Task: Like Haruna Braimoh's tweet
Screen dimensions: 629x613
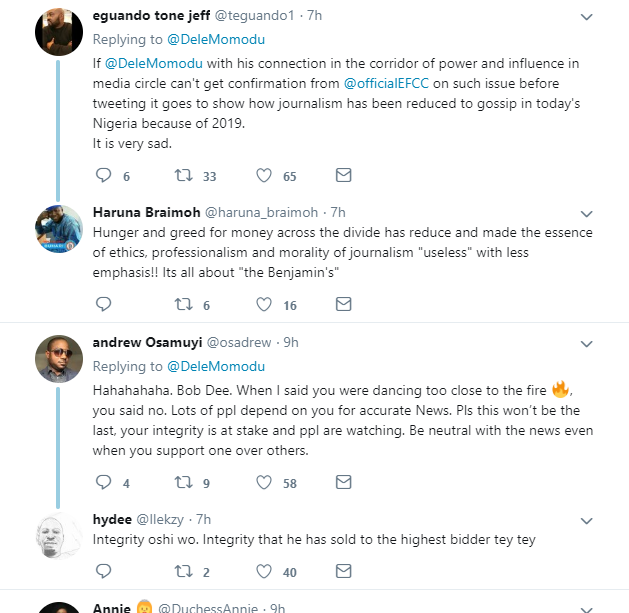Action: tap(264, 305)
